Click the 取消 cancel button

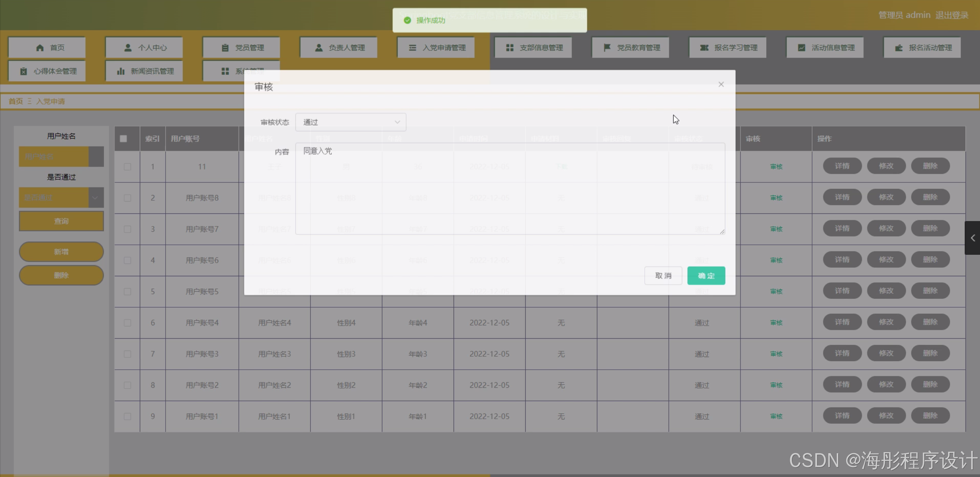(663, 275)
